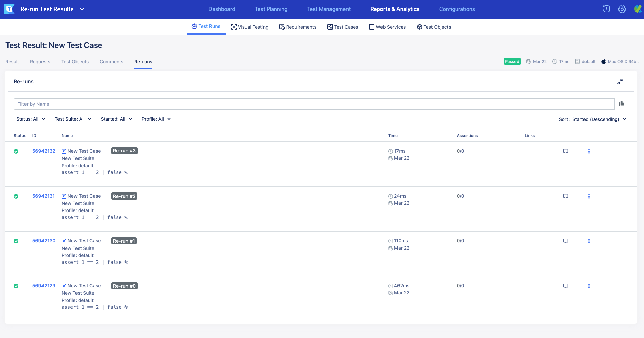
Task: Open the three-dot menu for Re-run #3
Action: coord(589,151)
